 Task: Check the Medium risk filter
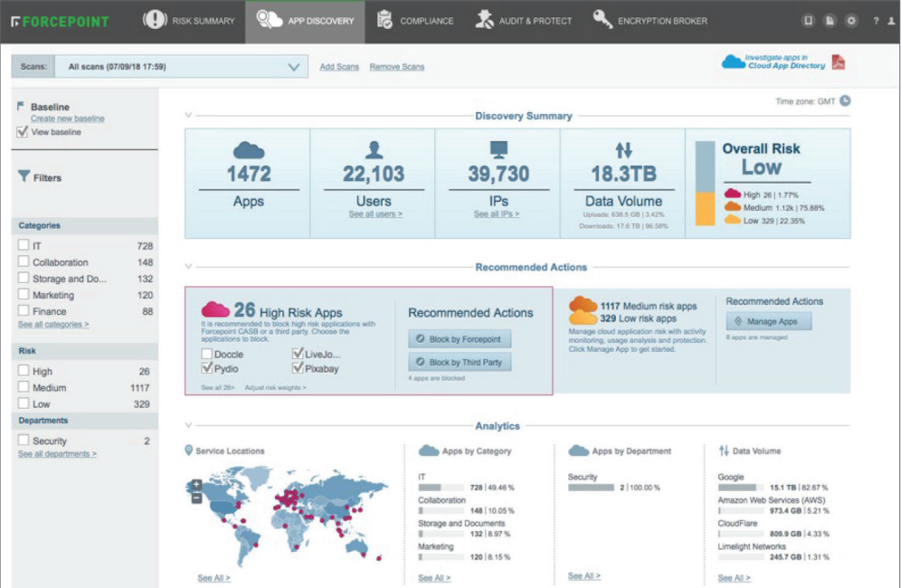tap(24, 387)
